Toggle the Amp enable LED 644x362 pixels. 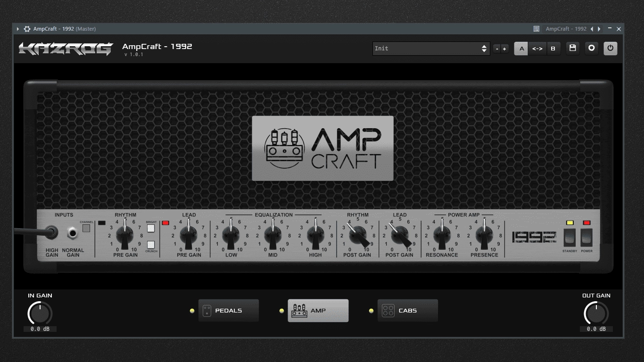pyautogui.click(x=281, y=311)
